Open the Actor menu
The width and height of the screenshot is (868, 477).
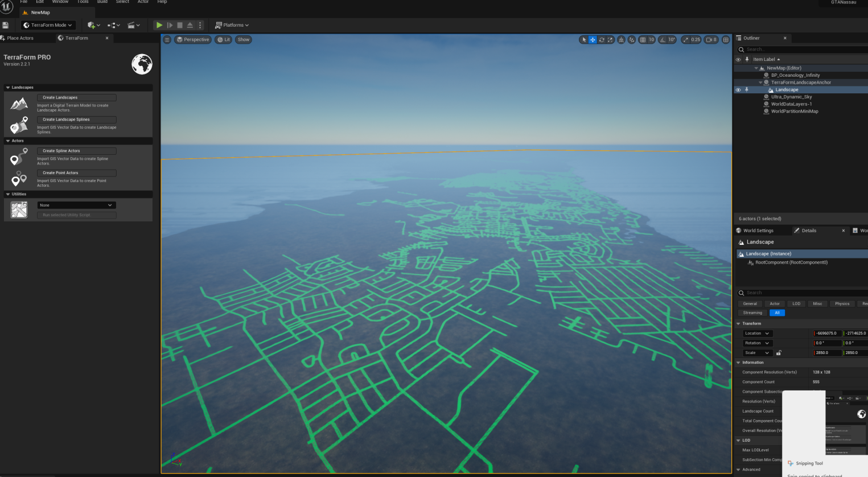pyautogui.click(x=143, y=2)
